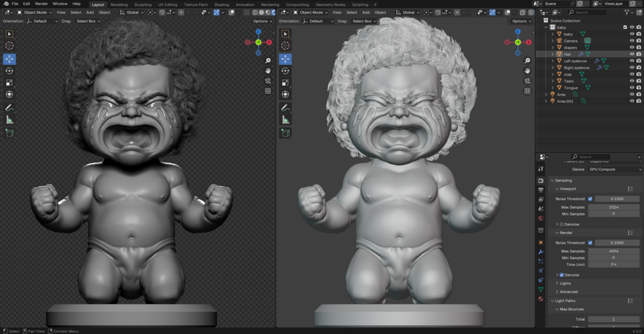Switch to the Shading workspace tab
The image size is (644, 334).
221,4
